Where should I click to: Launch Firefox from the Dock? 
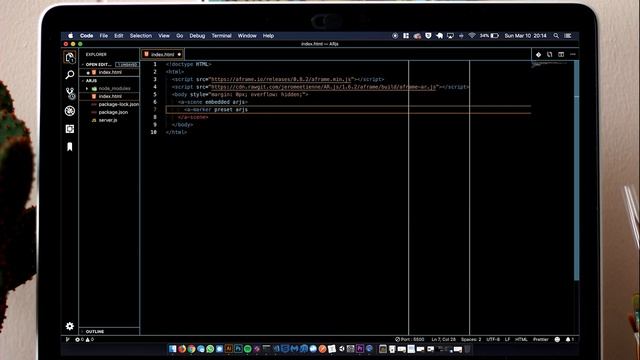182,349
